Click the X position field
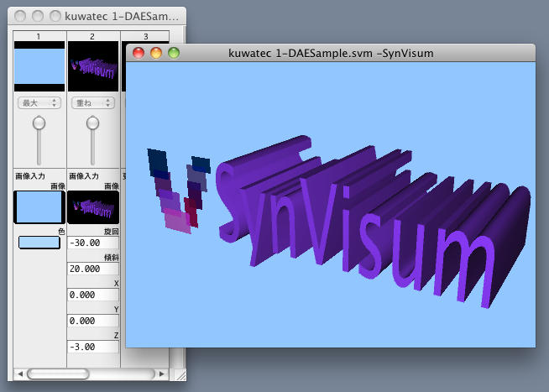Image resolution: width=549 pixels, height=392 pixels. pos(92,295)
